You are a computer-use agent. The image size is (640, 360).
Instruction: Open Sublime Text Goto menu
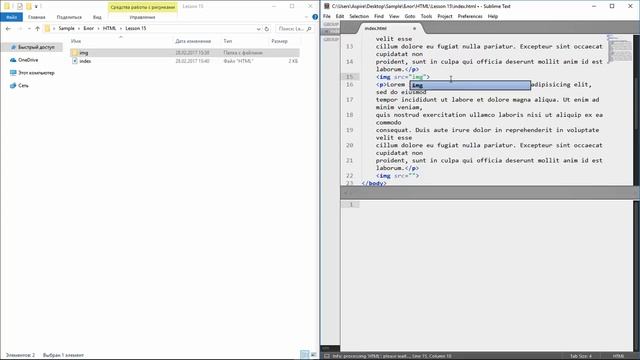click(x=410, y=16)
